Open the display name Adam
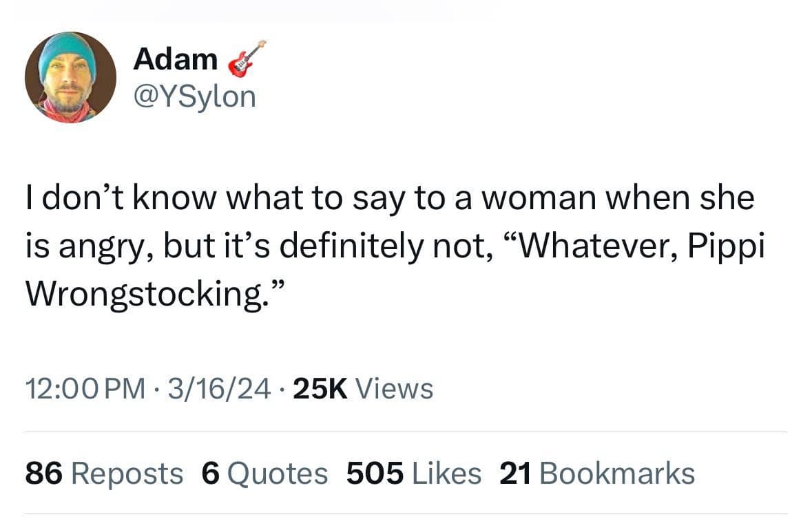Viewport: 812px width, 521px height. click(x=175, y=59)
